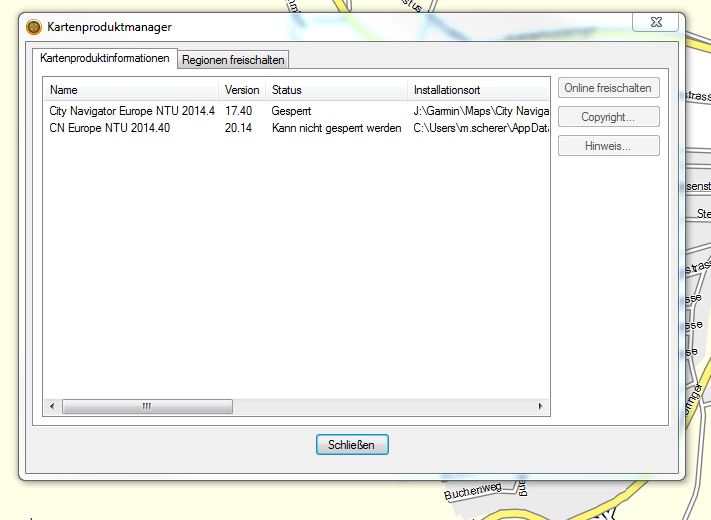Click the Hinweis... button
The image size is (711, 520).
[x=608, y=146]
